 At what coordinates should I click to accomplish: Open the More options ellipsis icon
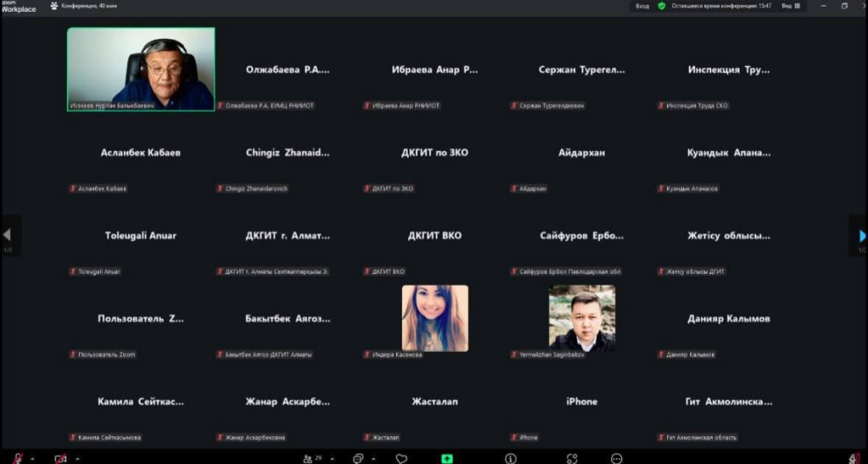pyautogui.click(x=616, y=458)
